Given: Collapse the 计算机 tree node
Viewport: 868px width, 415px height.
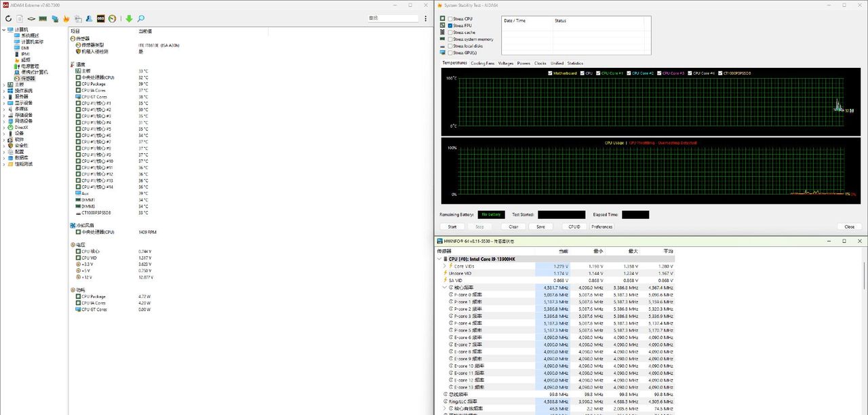Looking at the screenshot, I should (3, 30).
